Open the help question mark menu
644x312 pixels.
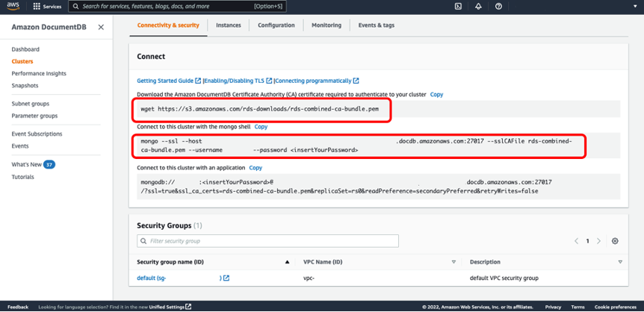pyautogui.click(x=498, y=7)
